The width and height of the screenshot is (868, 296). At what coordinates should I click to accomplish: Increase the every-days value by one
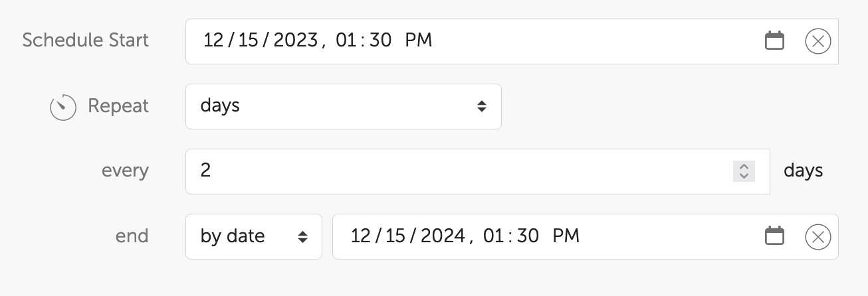click(x=744, y=167)
